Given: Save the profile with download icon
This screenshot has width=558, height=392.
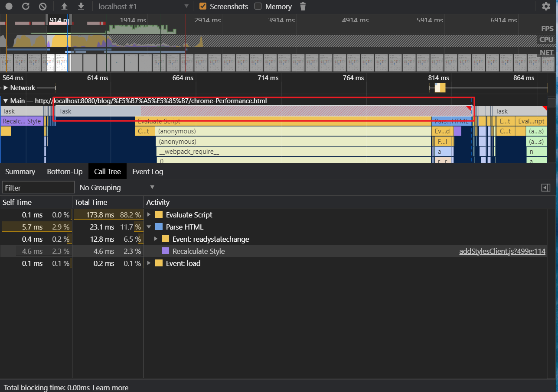Looking at the screenshot, I should [81, 6].
